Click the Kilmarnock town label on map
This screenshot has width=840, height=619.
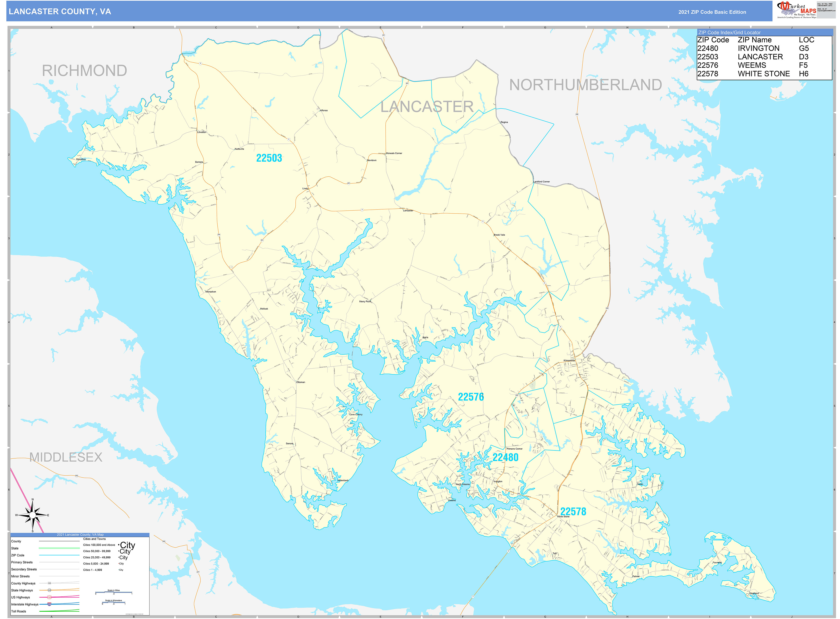point(569,360)
